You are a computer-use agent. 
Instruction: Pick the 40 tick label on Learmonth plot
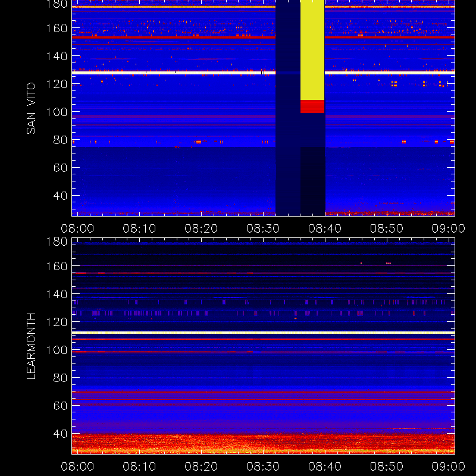point(60,434)
